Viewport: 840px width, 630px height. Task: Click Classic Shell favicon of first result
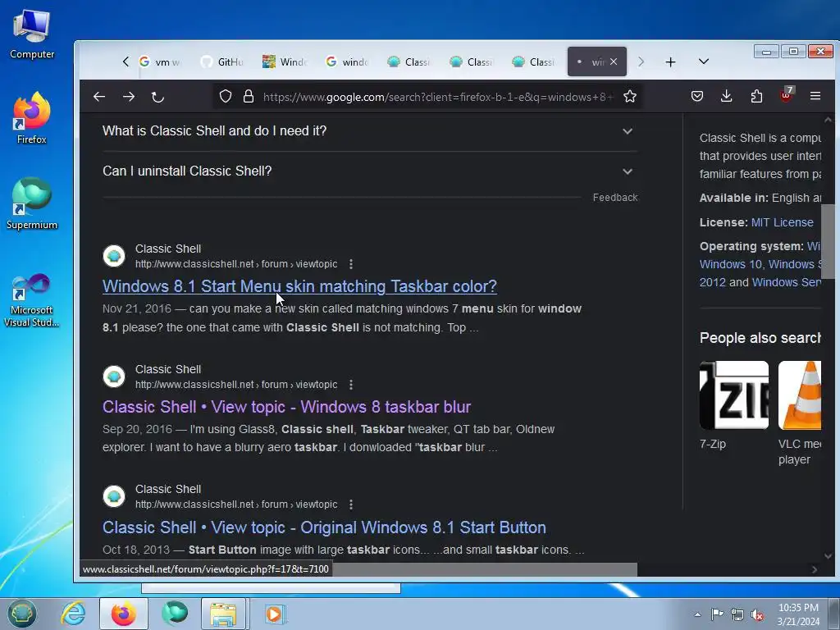pyautogui.click(x=114, y=256)
